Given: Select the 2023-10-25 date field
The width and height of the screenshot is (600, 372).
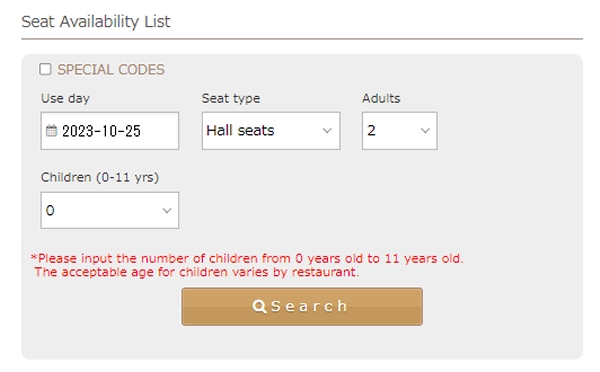Looking at the screenshot, I should (x=110, y=131).
